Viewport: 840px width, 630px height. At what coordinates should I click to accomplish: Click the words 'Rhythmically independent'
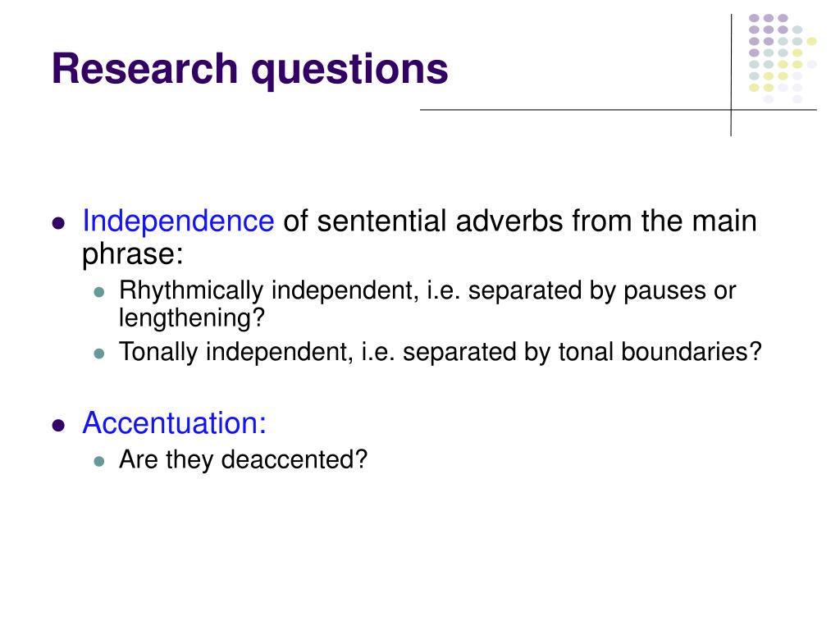tap(267, 291)
